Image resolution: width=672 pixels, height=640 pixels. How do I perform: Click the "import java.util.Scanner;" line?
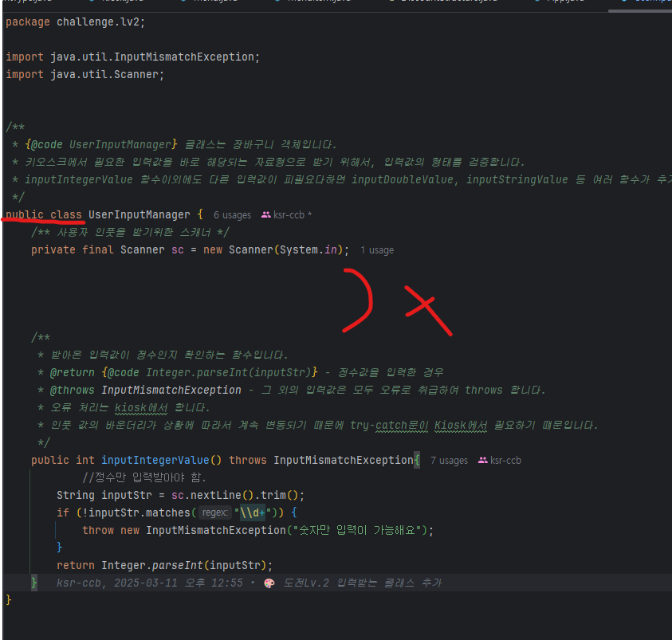click(84, 75)
